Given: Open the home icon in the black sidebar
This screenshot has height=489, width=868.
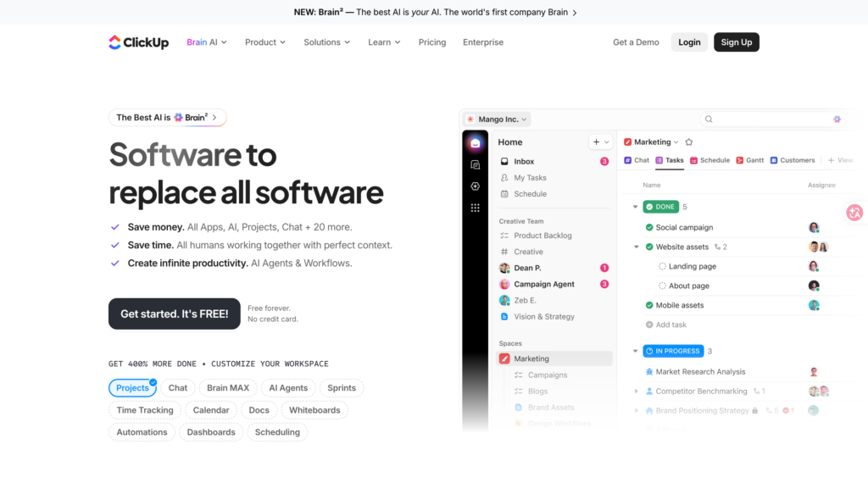Looking at the screenshot, I should click(475, 143).
